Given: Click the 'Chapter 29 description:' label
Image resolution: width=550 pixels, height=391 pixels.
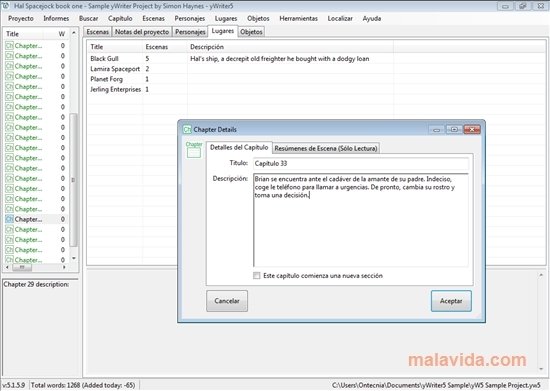Looking at the screenshot, I should [36, 284].
